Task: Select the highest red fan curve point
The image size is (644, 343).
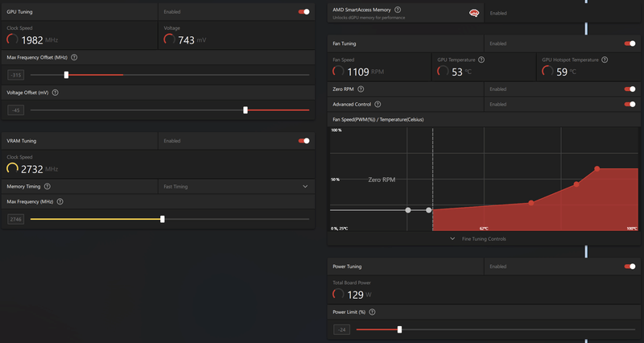Action: (597, 169)
